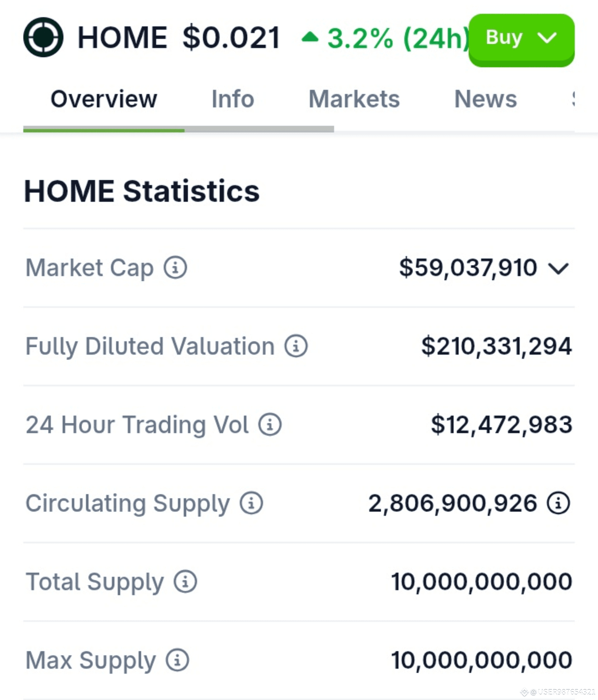
Task: Open the Markets tab
Action: click(354, 99)
